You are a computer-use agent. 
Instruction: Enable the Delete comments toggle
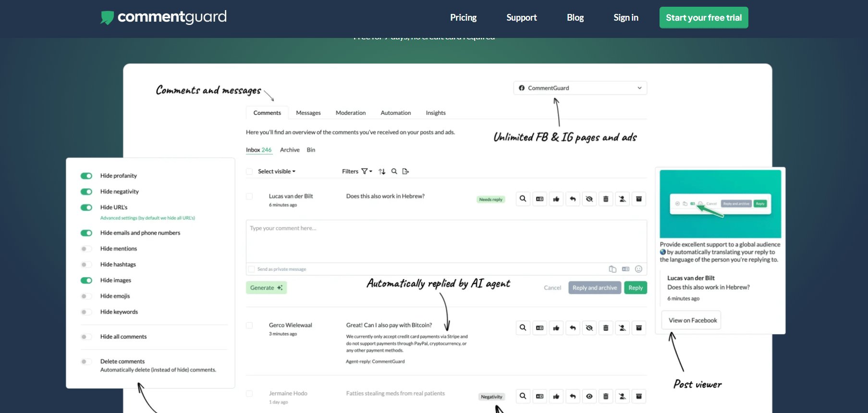click(x=86, y=362)
